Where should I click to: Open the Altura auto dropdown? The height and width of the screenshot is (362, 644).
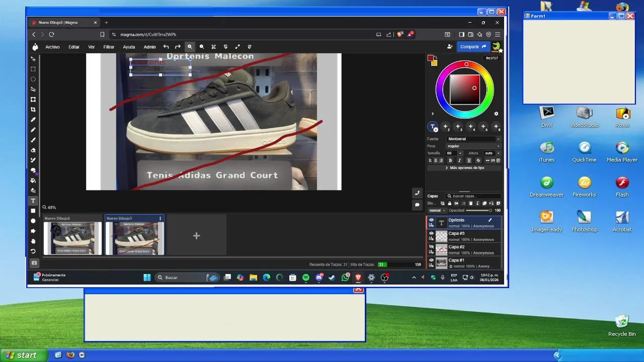click(x=492, y=153)
